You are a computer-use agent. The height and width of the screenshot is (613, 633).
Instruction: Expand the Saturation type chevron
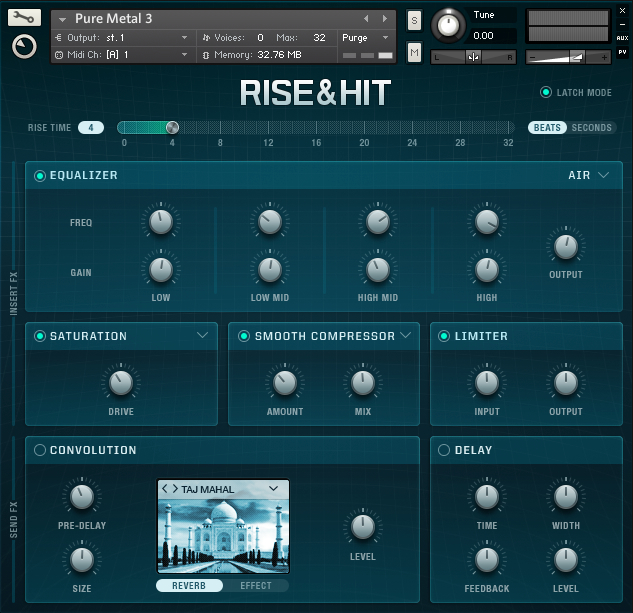click(203, 335)
